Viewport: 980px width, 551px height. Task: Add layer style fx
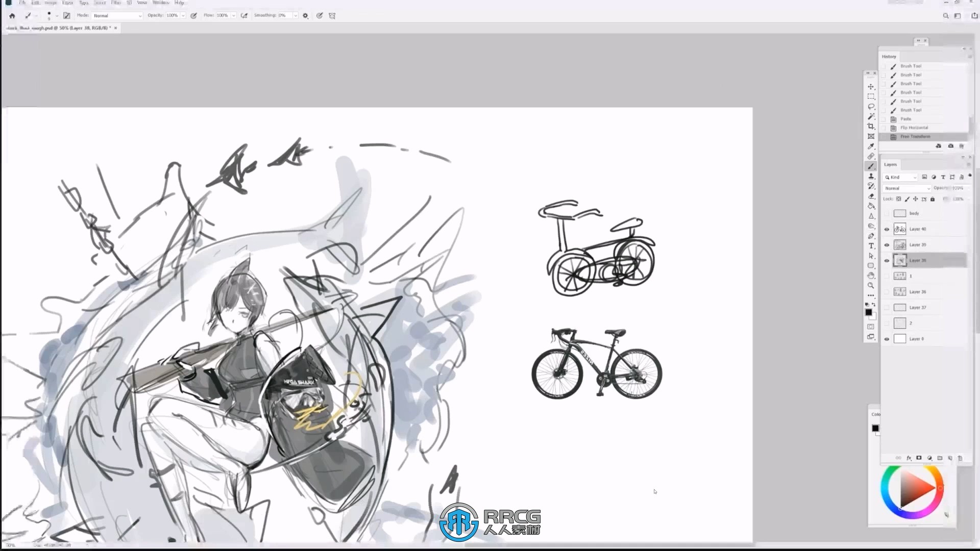[x=909, y=458]
